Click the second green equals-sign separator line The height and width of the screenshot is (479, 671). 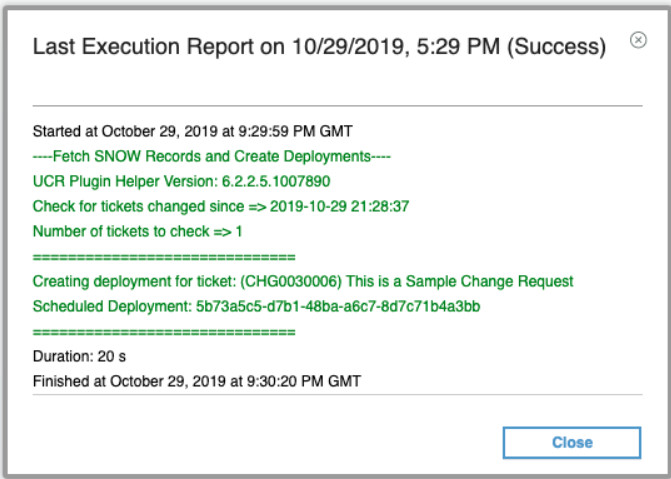point(164,331)
